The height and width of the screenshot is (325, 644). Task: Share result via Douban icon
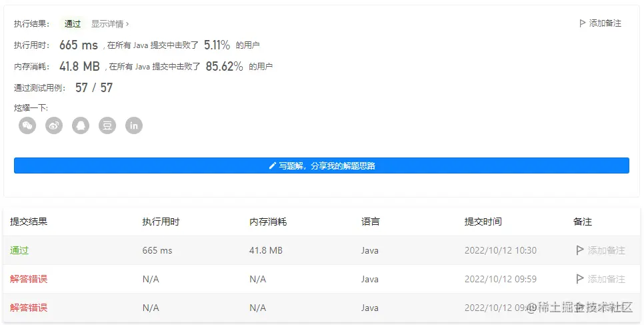pos(107,125)
